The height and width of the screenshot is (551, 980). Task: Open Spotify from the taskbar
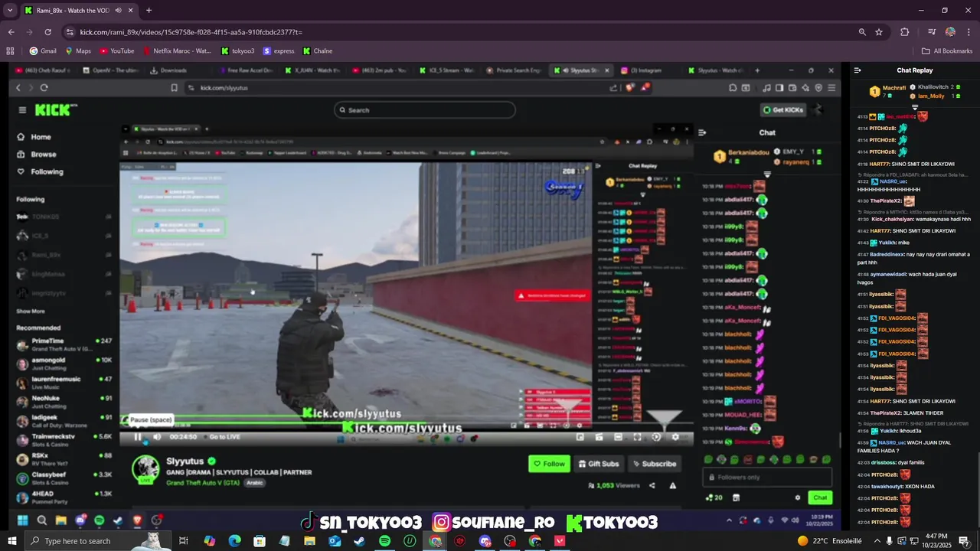pyautogui.click(x=384, y=541)
